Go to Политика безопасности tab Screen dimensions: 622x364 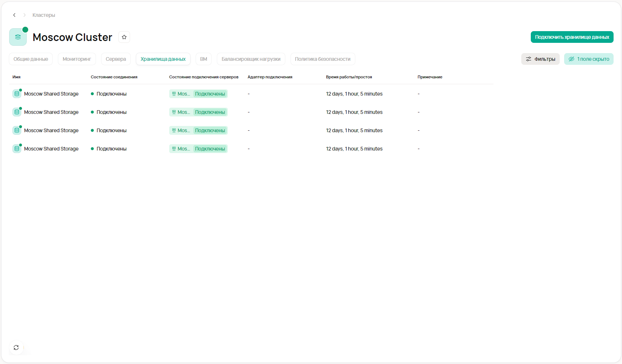click(x=322, y=59)
